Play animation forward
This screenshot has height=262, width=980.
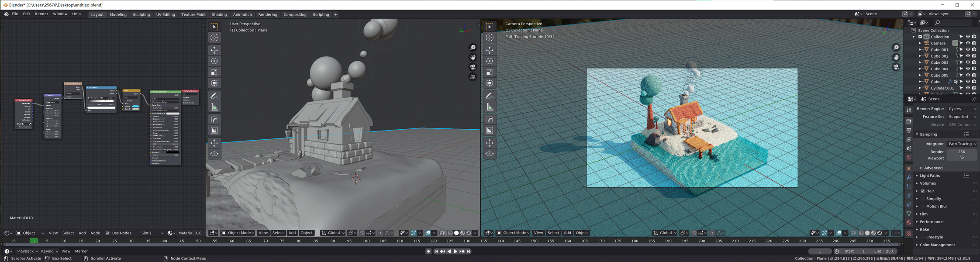(455, 252)
